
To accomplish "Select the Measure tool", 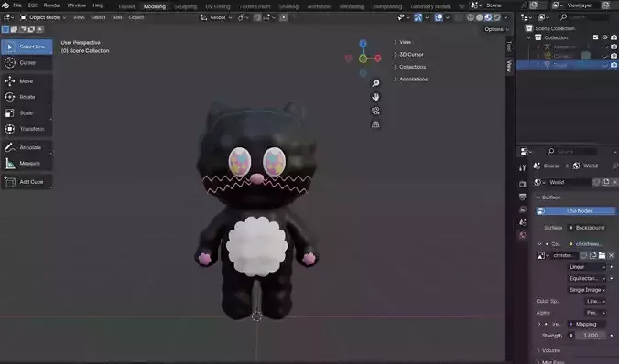I will [x=27, y=164].
